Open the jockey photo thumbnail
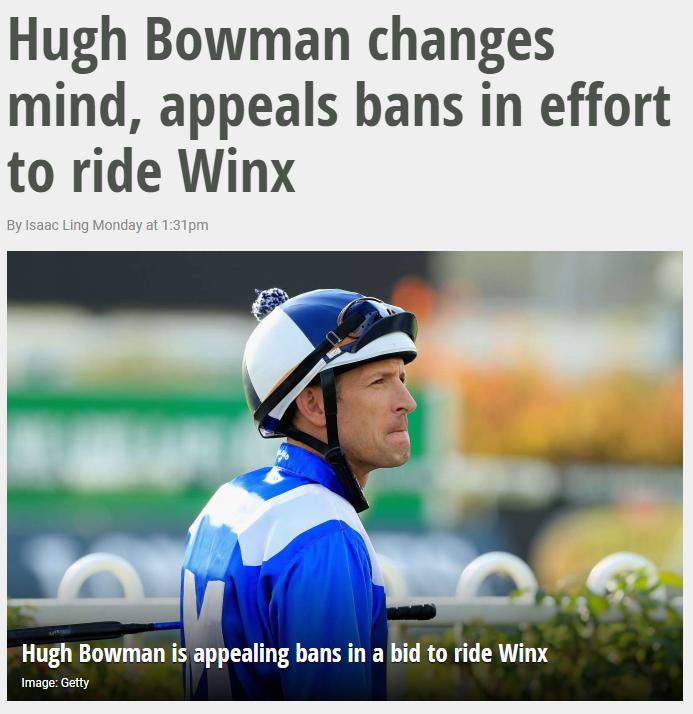Image resolution: width=693 pixels, height=714 pixels. click(x=345, y=476)
